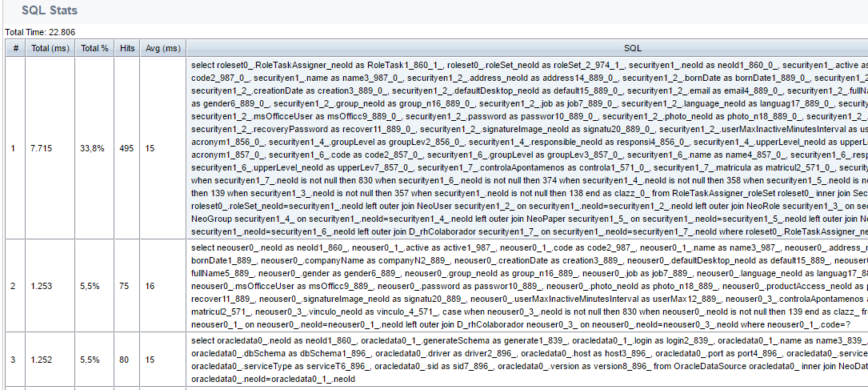Click the oracledata0_ SQL query text
The width and height of the screenshot is (868, 390).
527,360
